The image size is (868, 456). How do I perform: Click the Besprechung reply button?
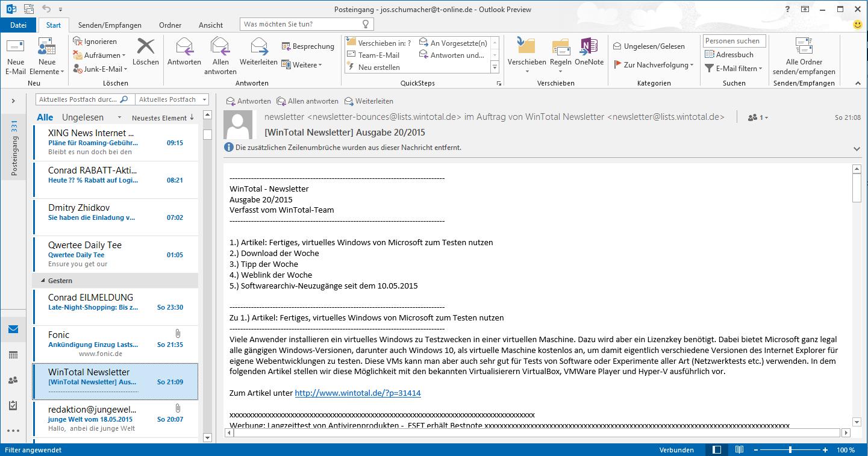click(x=308, y=46)
